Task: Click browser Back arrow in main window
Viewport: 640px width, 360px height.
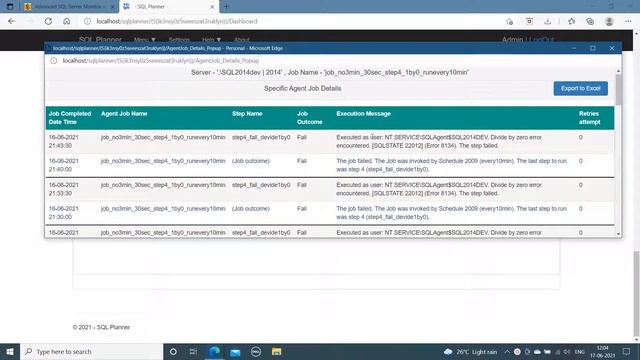Action: [x=11, y=21]
